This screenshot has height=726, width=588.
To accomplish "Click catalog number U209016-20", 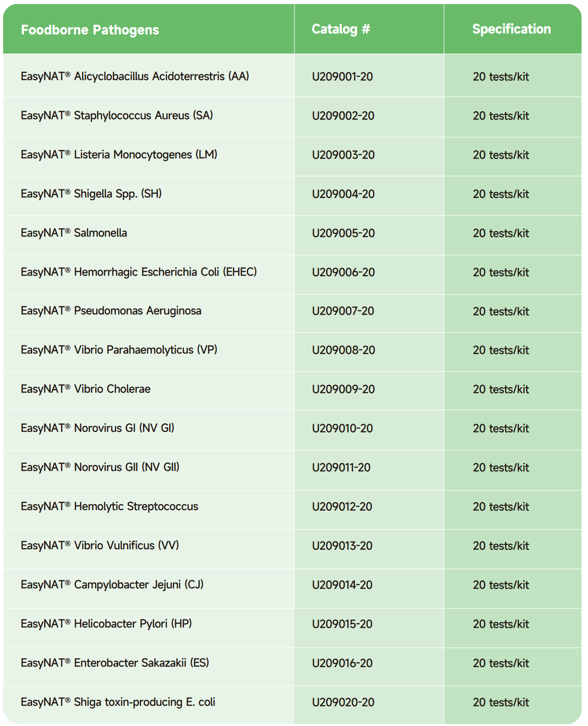I will tap(342, 663).
